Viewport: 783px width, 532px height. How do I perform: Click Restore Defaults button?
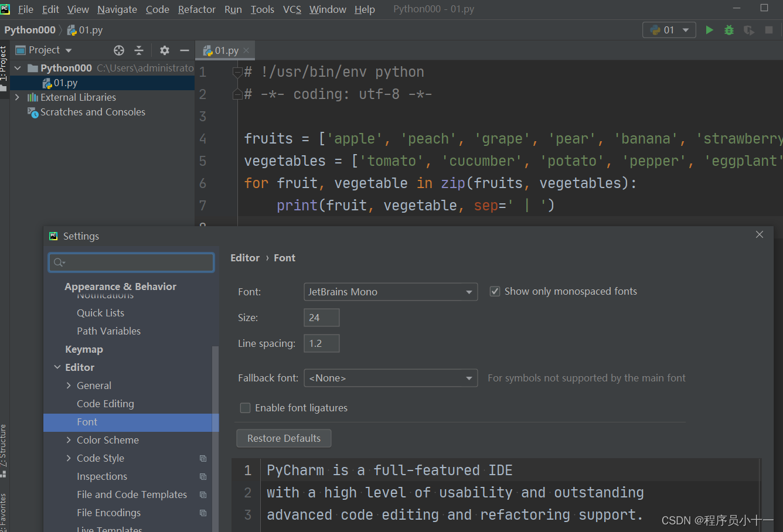[284, 438]
